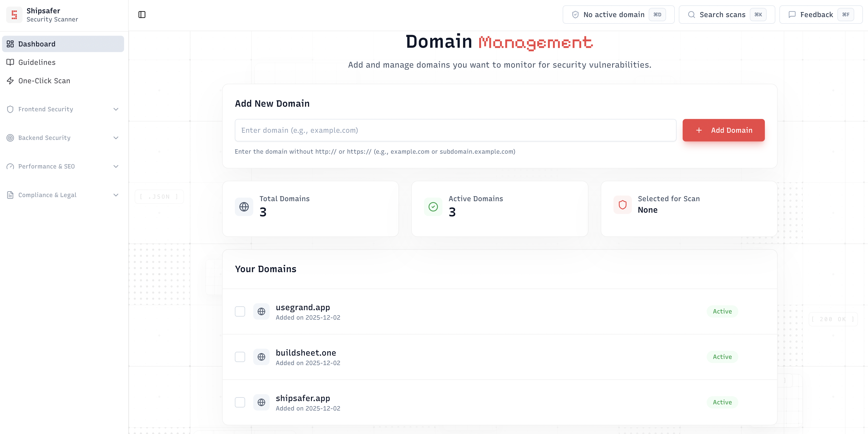868x434 pixels.
Task: Tick the shipsafer.app checkbox
Action: (240, 402)
